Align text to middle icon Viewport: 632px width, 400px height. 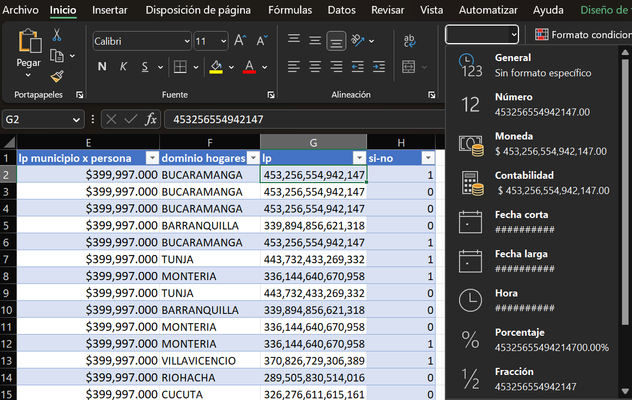coord(315,41)
